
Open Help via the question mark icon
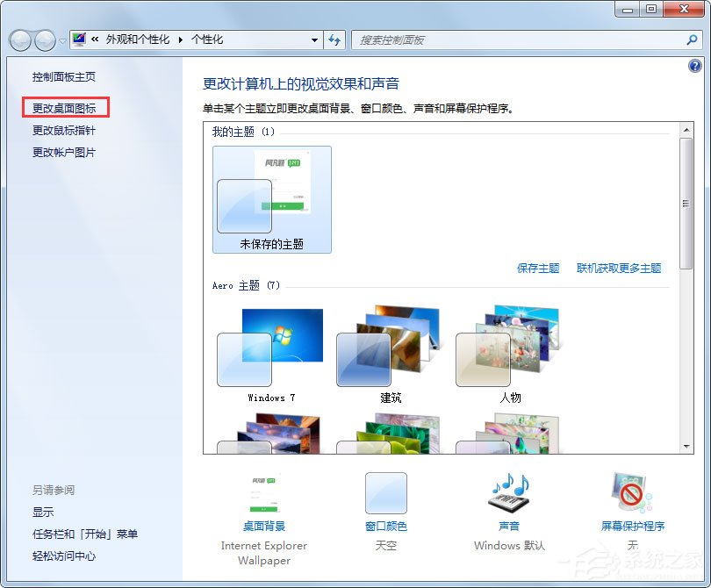click(x=695, y=66)
